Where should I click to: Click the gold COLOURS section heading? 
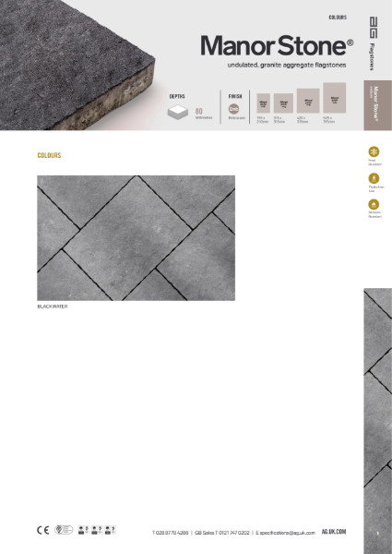[x=50, y=155]
